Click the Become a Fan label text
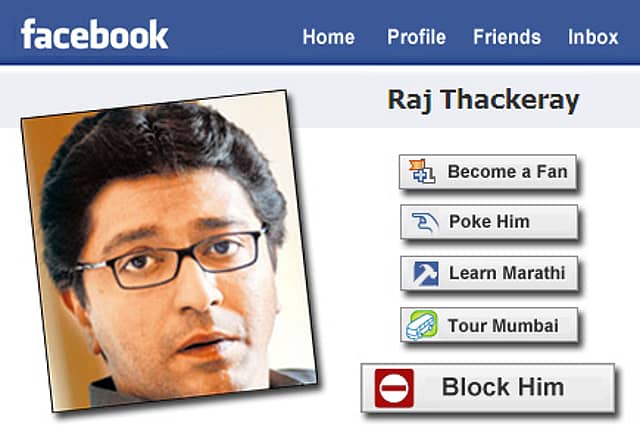 point(507,171)
